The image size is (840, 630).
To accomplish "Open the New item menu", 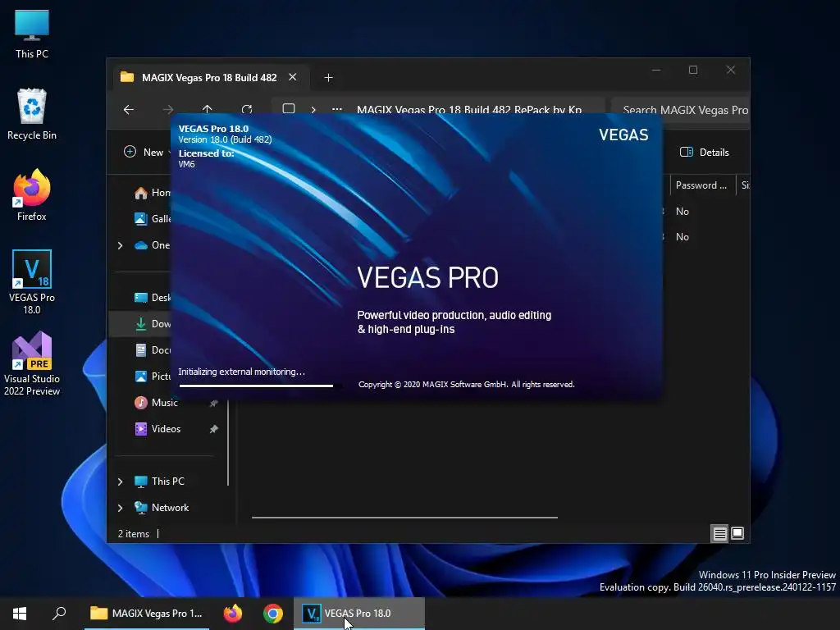I will pos(148,152).
